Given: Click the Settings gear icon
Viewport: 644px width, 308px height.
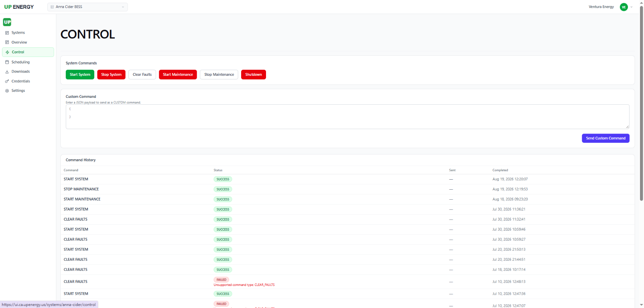Looking at the screenshot, I should click(x=7, y=91).
